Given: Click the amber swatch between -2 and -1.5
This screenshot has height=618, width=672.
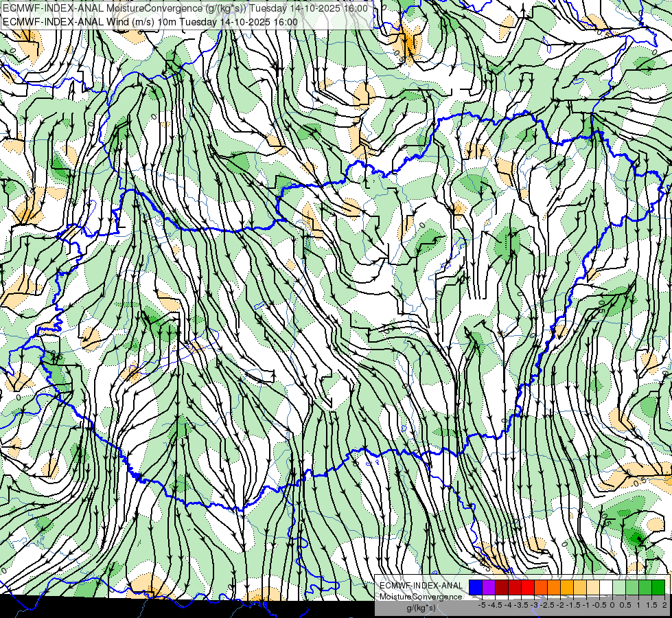Looking at the screenshot, I should [567, 588].
